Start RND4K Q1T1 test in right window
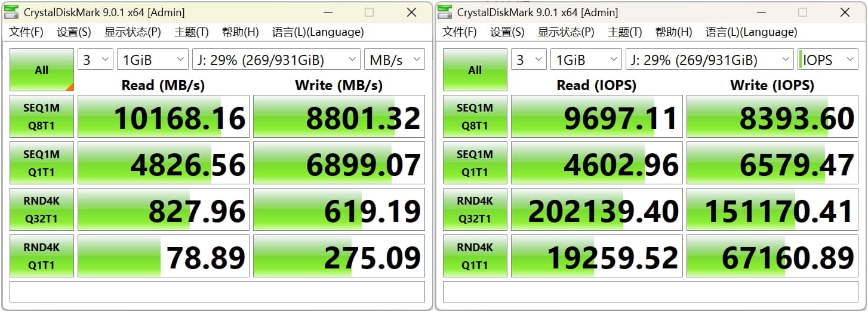Image resolution: width=868 pixels, height=312 pixels. tap(475, 256)
